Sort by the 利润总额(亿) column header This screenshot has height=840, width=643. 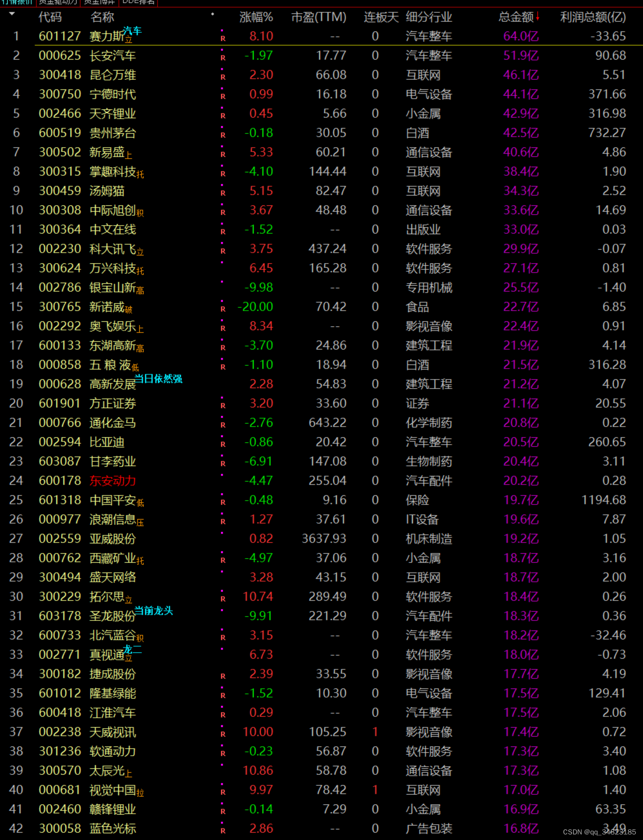click(x=593, y=17)
